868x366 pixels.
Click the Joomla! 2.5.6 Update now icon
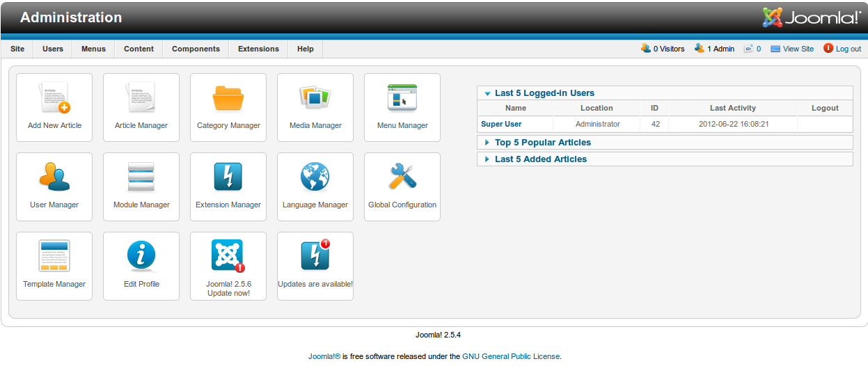click(x=228, y=256)
